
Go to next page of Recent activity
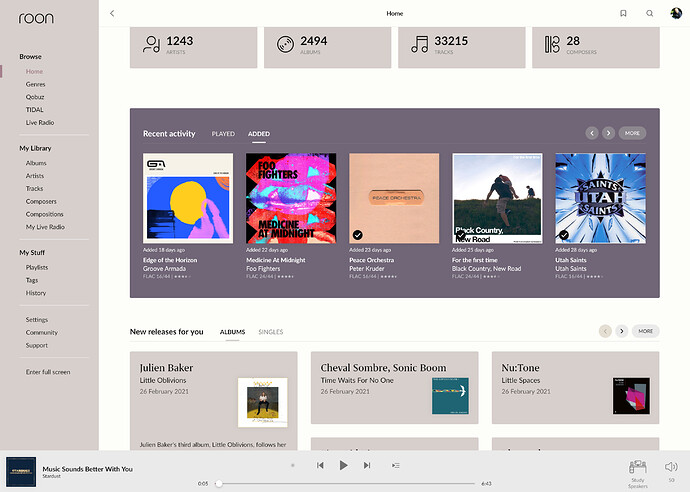click(609, 133)
